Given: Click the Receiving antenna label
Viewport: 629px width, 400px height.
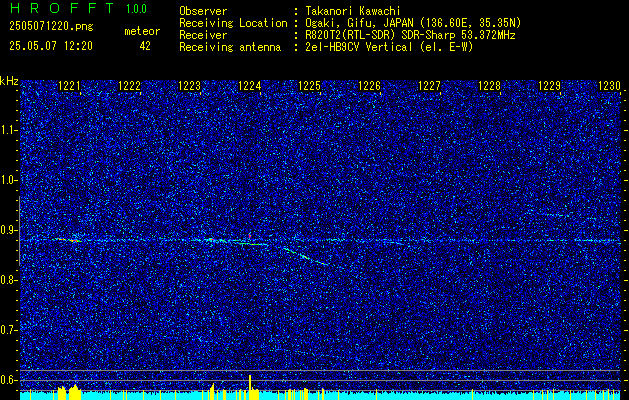Looking at the screenshot, I should tap(230, 47).
